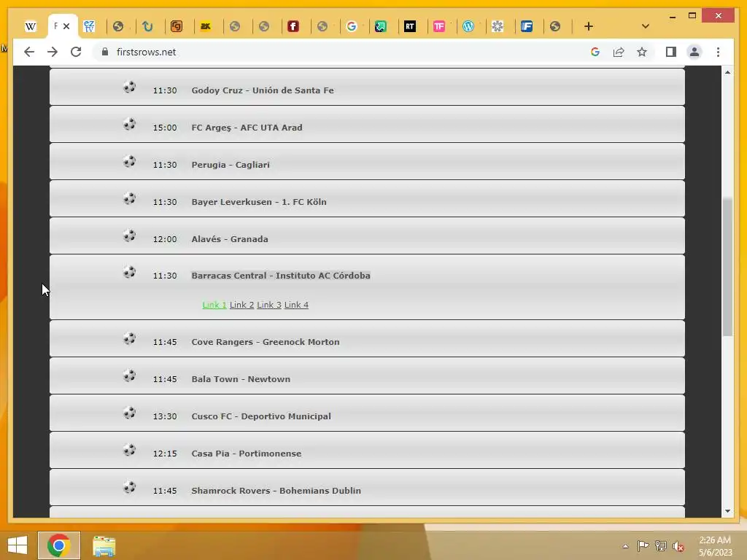Click the soccer ball icon for Cusco FC
Screen dimensions: 747x560
tap(130, 413)
